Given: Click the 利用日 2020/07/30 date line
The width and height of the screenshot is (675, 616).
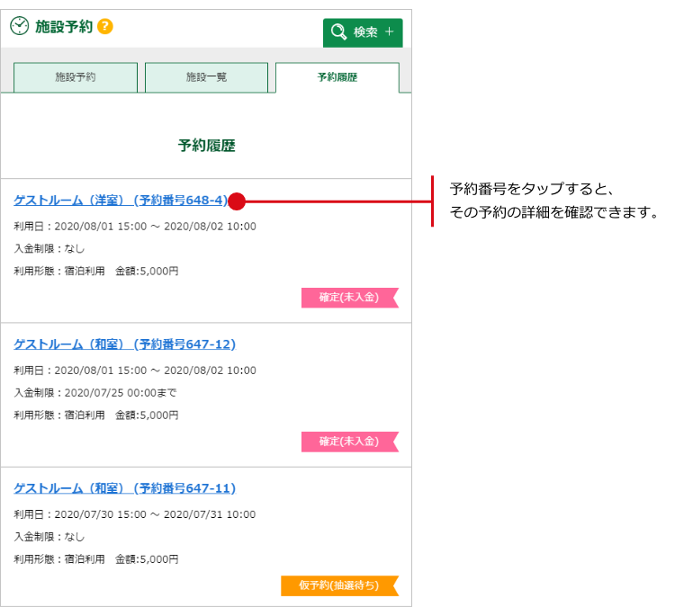Looking at the screenshot, I should 135,514.
